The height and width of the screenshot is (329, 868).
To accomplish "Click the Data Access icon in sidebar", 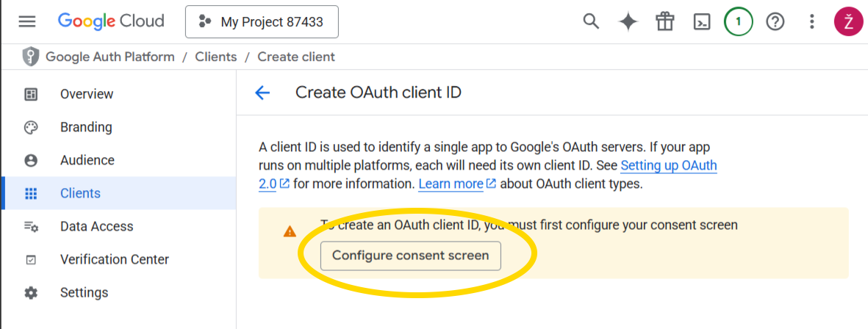I will (31, 227).
